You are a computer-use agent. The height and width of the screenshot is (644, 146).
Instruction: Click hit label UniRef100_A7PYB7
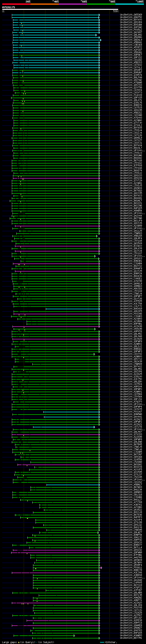coord(131,590)
